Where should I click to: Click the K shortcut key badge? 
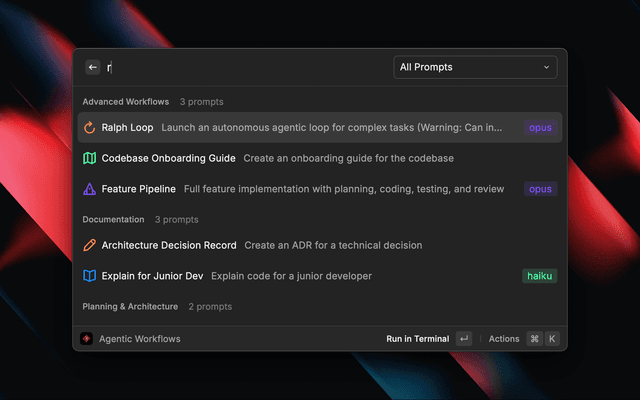click(552, 339)
